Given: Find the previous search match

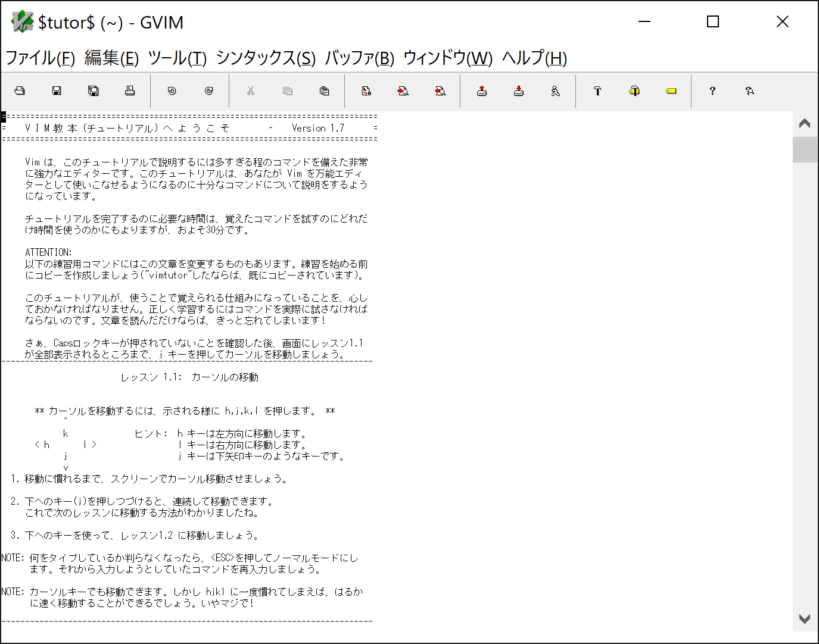Looking at the screenshot, I should click(440, 90).
